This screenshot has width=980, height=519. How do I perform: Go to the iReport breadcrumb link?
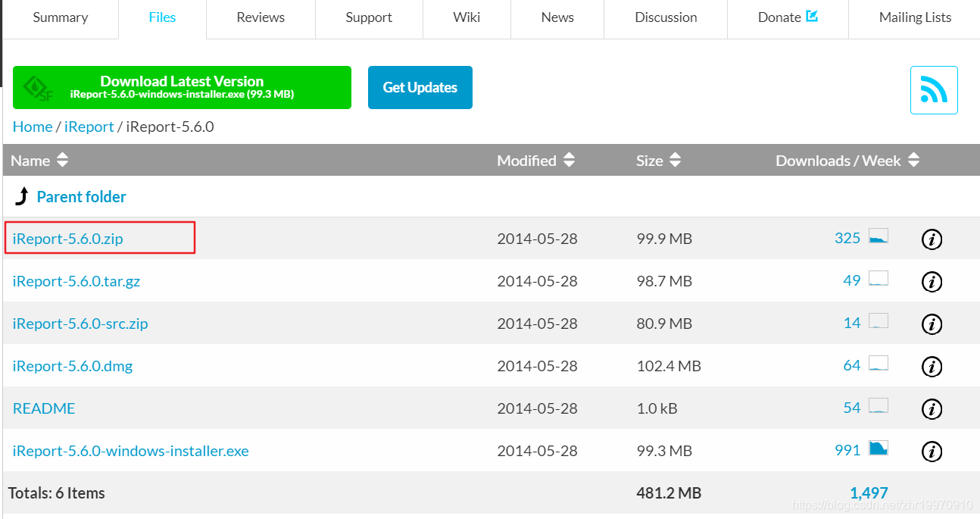(x=89, y=127)
